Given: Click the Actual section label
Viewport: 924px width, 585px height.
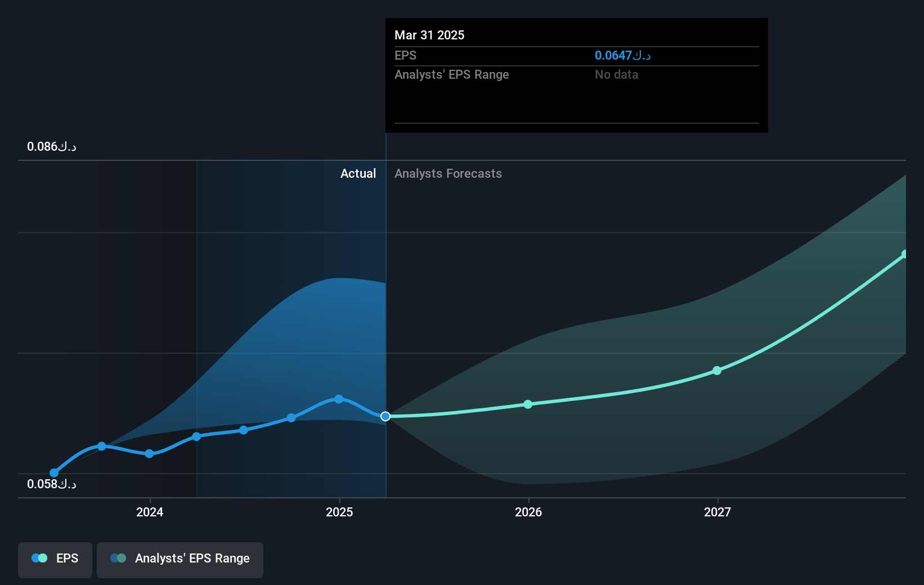Looking at the screenshot, I should (358, 173).
